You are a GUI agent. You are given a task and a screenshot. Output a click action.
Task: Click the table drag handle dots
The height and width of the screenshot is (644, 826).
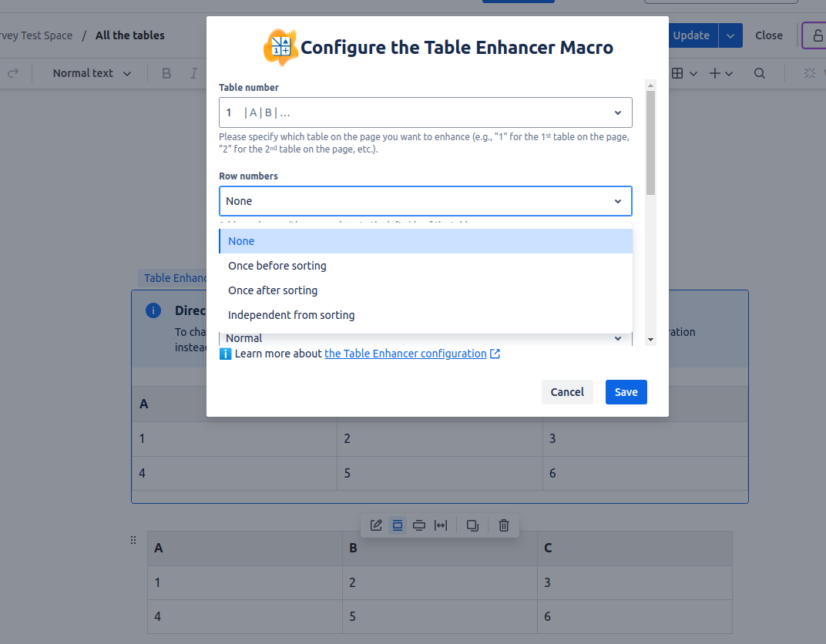pyautogui.click(x=133, y=540)
